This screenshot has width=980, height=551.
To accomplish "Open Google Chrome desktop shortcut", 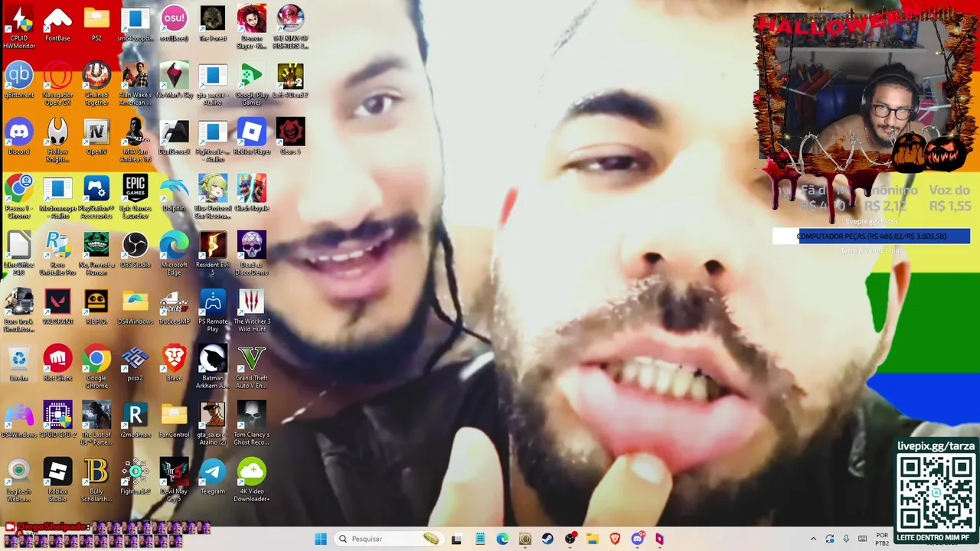I will 96,367.
